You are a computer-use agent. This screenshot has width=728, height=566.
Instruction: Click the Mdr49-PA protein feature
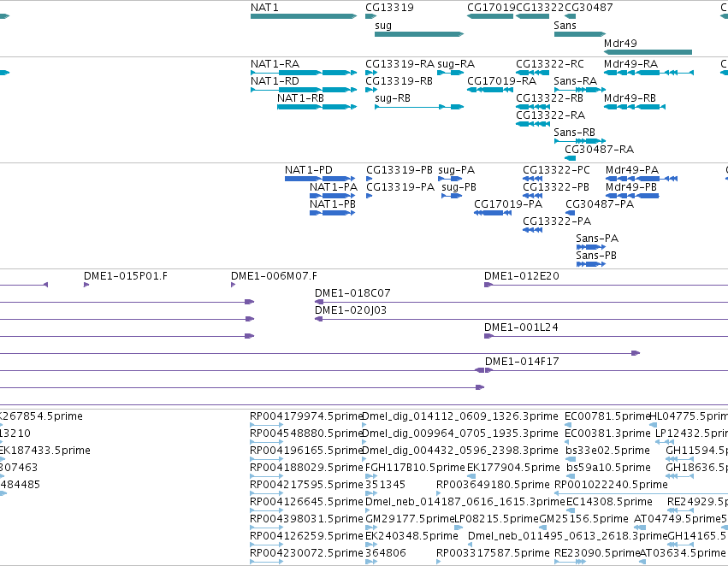click(642, 179)
